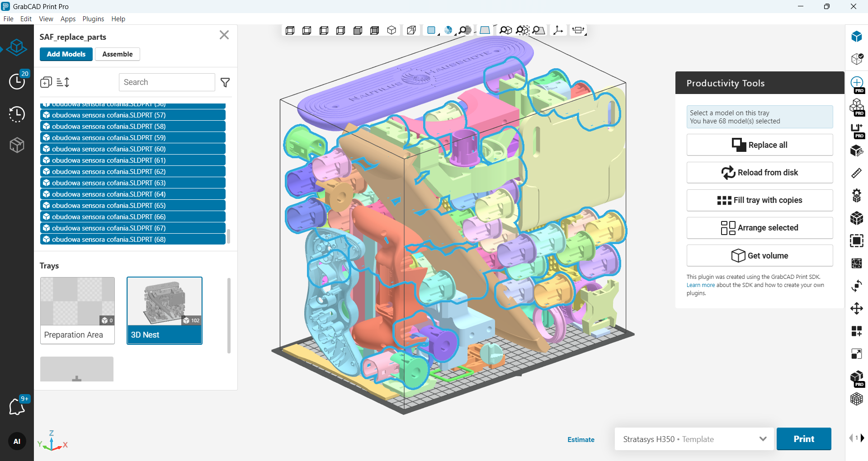Screen dimensions: 868x461
Task: Select the Measure ruler tool
Action: [856, 173]
